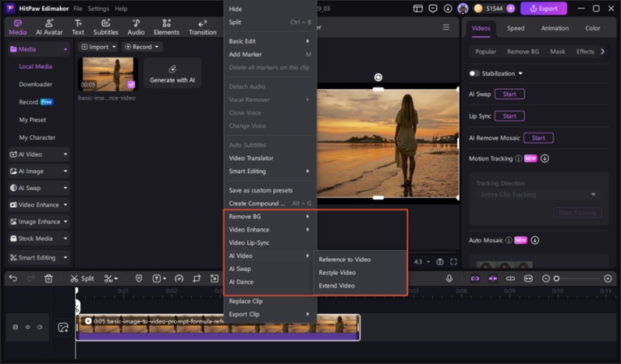Click the purple plus next to coin balance
Screen dimensions: 621x364
point(511,8)
